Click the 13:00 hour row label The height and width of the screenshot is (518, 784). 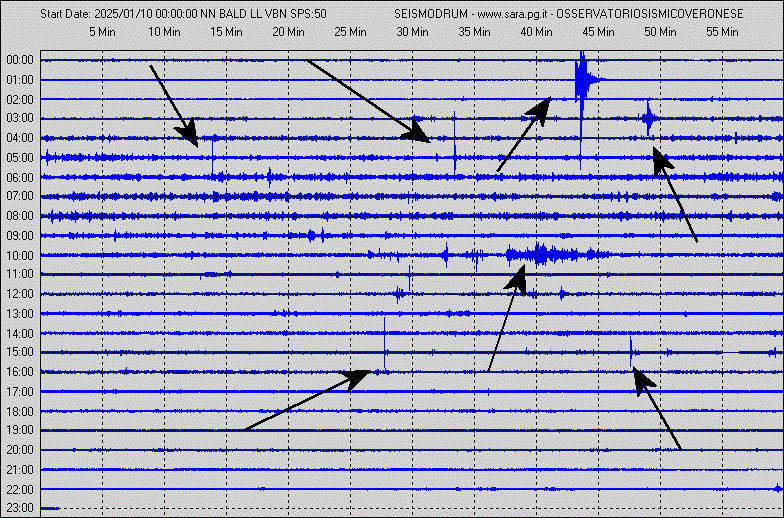click(20, 314)
